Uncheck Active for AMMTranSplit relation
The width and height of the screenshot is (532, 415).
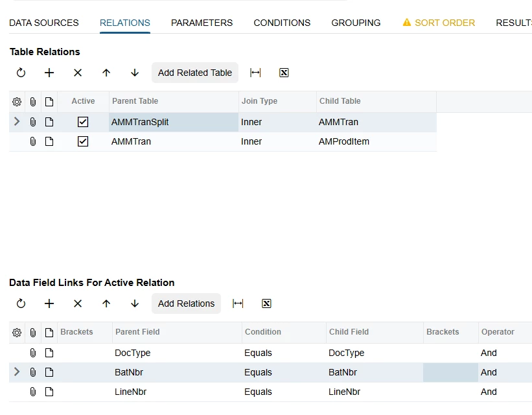tap(83, 122)
